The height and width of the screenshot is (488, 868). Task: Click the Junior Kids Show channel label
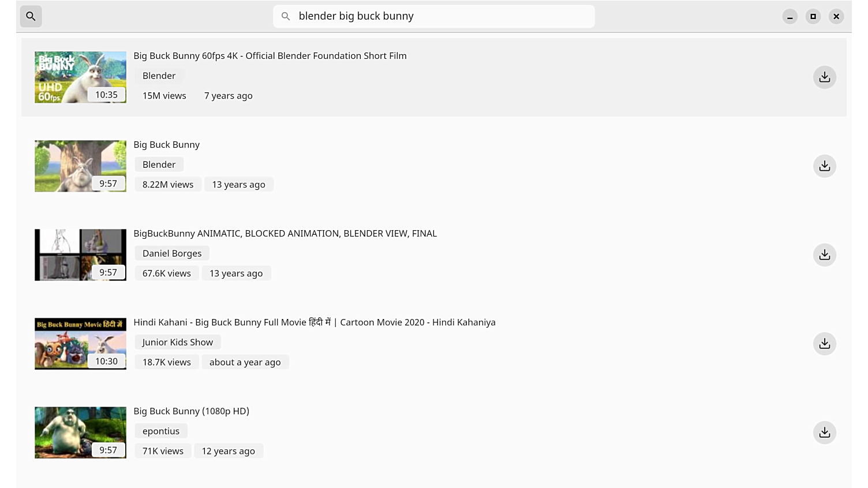pos(178,342)
